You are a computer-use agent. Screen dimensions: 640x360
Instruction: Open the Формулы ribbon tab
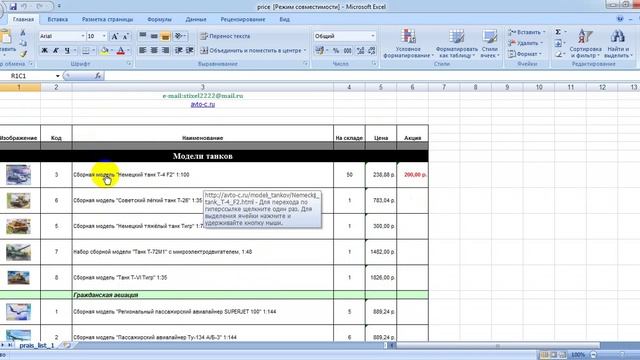[159, 20]
